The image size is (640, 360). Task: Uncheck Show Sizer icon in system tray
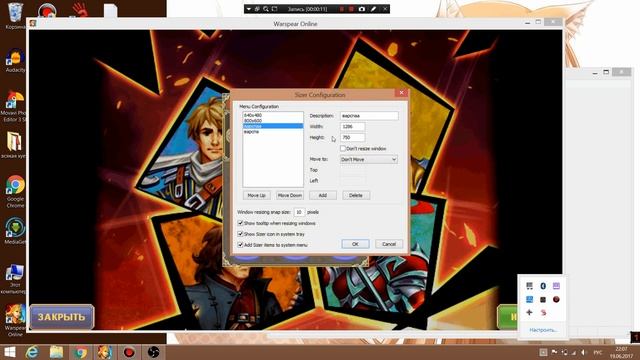(x=240, y=234)
